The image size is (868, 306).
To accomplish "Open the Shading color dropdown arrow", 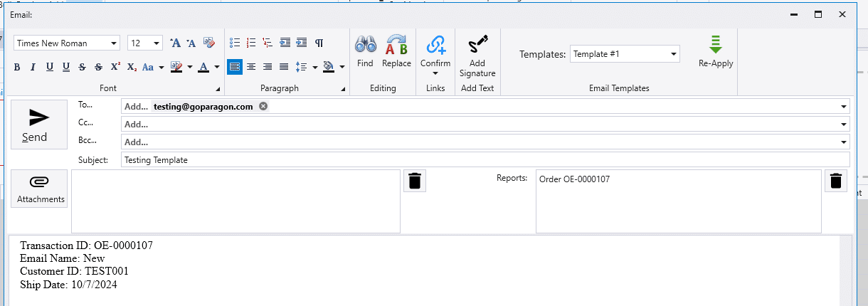I will (x=342, y=68).
